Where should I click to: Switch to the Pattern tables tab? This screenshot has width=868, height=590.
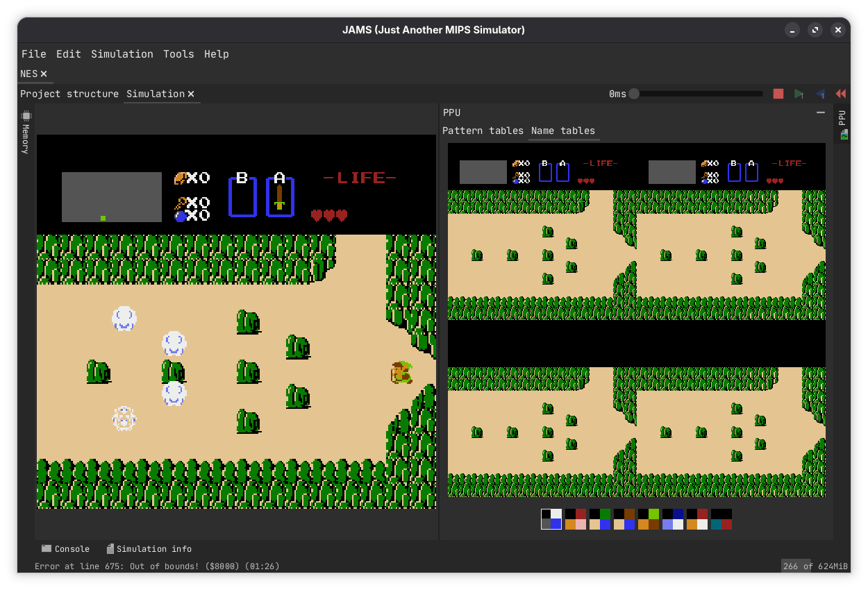[x=482, y=130]
